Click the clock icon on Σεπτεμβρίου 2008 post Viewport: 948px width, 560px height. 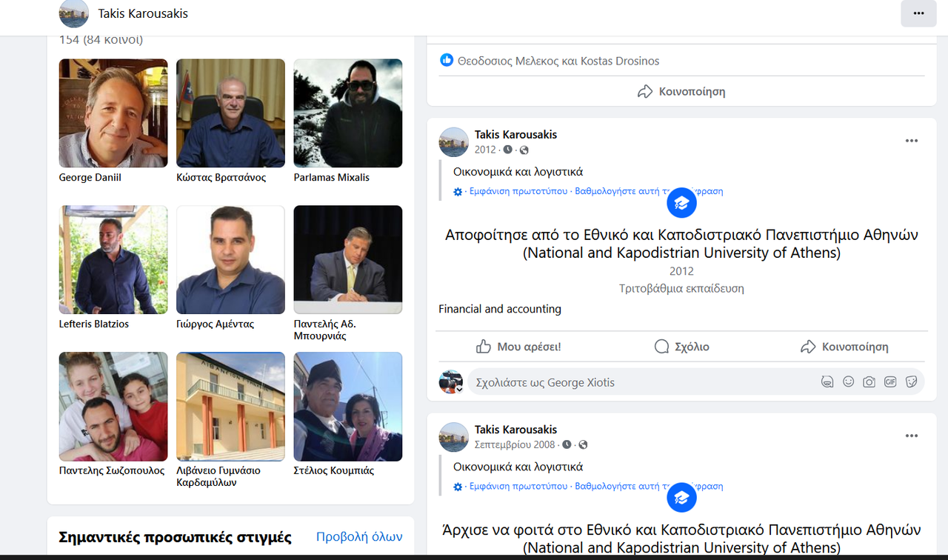[567, 445]
